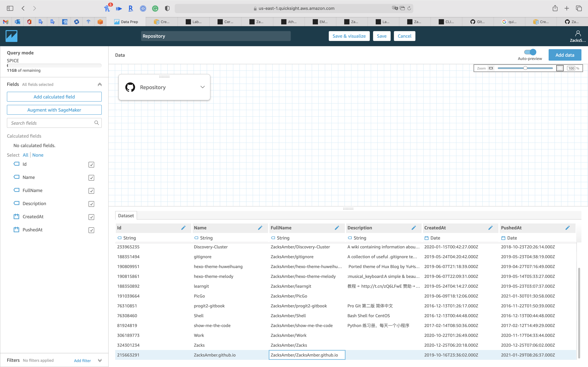Screen dimensions: 588x367
Task: Click the zoom fit-to-screen icon
Action: point(560,68)
